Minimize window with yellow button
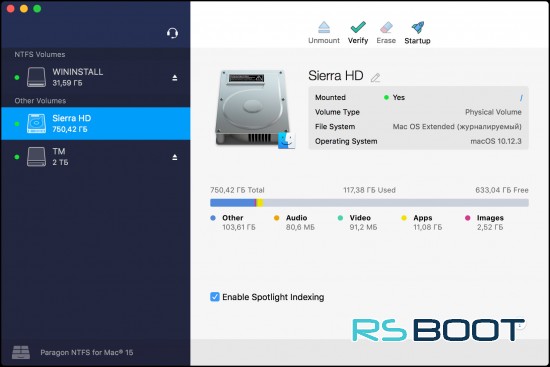550x367 pixels. pyautogui.click(x=24, y=8)
